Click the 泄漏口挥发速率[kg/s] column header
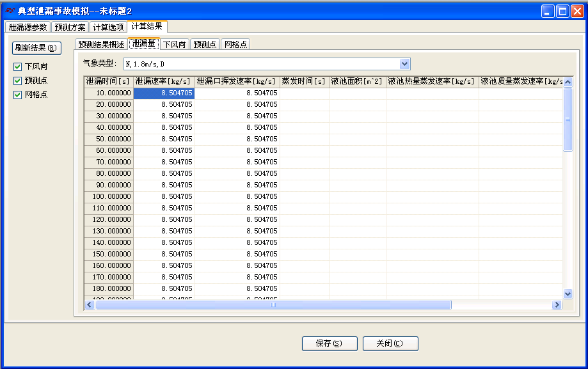Image resolution: width=588 pixels, height=369 pixels. pos(237,81)
